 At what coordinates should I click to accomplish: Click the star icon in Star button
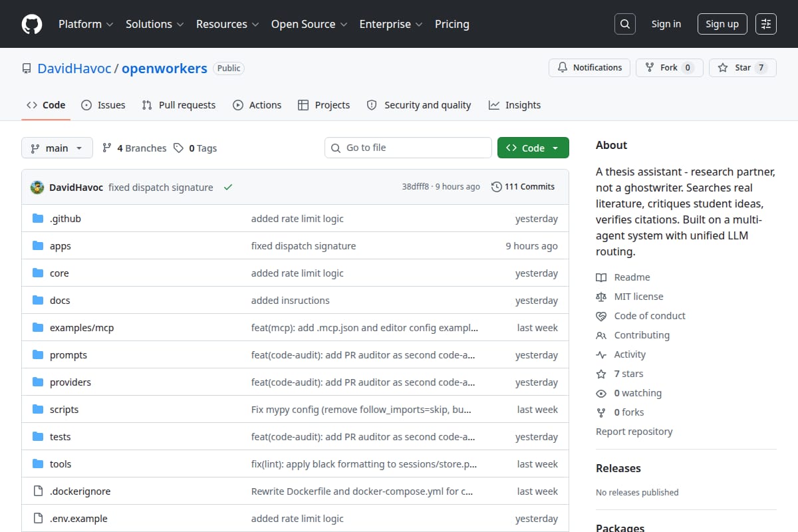coord(723,68)
